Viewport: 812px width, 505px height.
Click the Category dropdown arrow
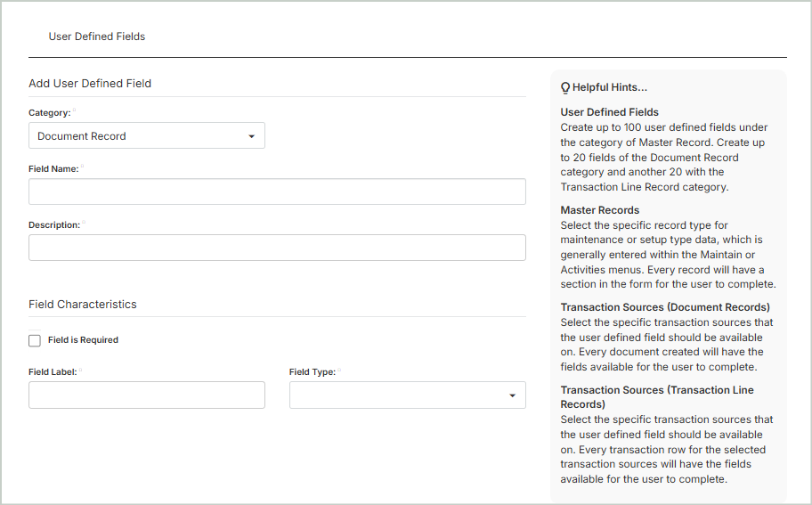pyautogui.click(x=251, y=136)
